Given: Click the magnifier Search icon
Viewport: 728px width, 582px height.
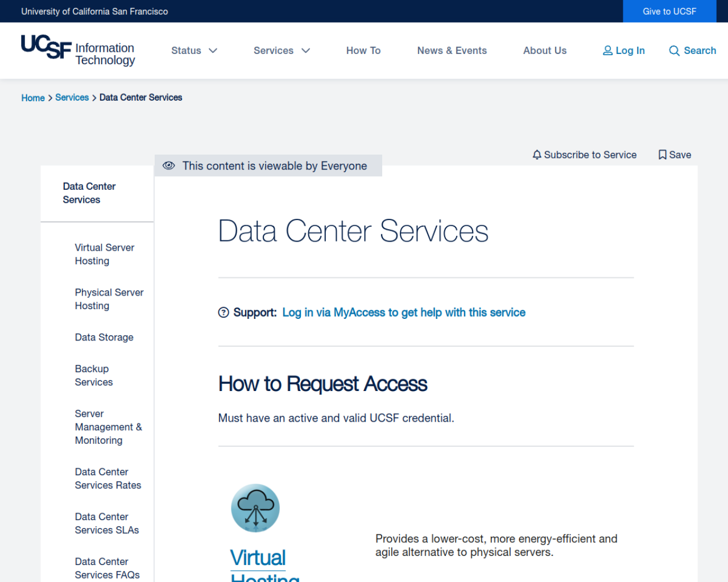Looking at the screenshot, I should [674, 51].
